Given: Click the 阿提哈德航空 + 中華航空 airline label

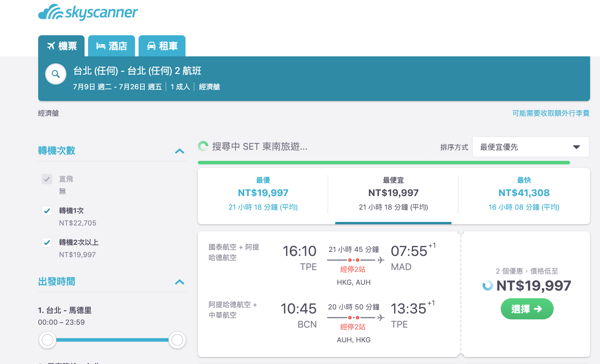Looking at the screenshot, I should point(233,310).
